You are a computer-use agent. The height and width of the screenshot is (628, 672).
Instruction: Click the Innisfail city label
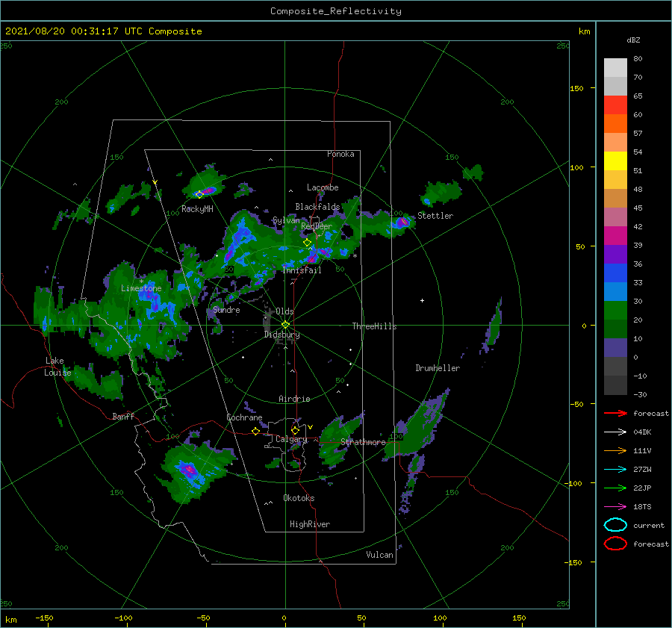[x=302, y=270]
